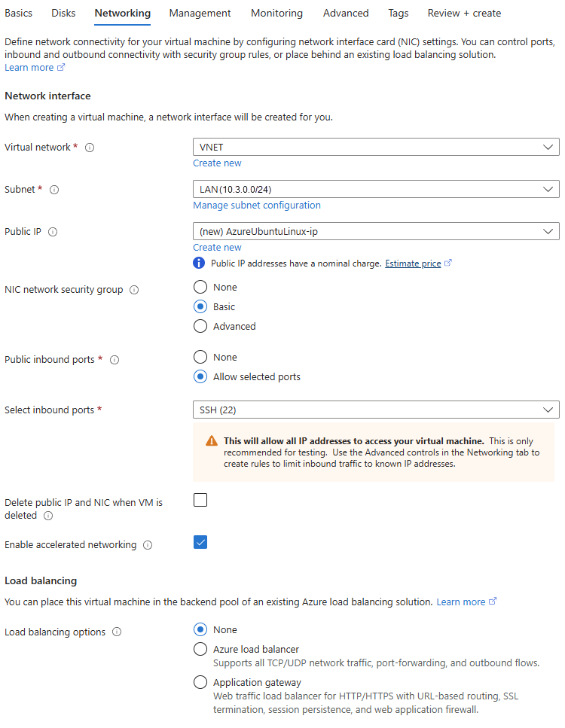This screenshot has height=728, width=565.
Task: Click Manage subnet configuration link
Action: click(257, 206)
